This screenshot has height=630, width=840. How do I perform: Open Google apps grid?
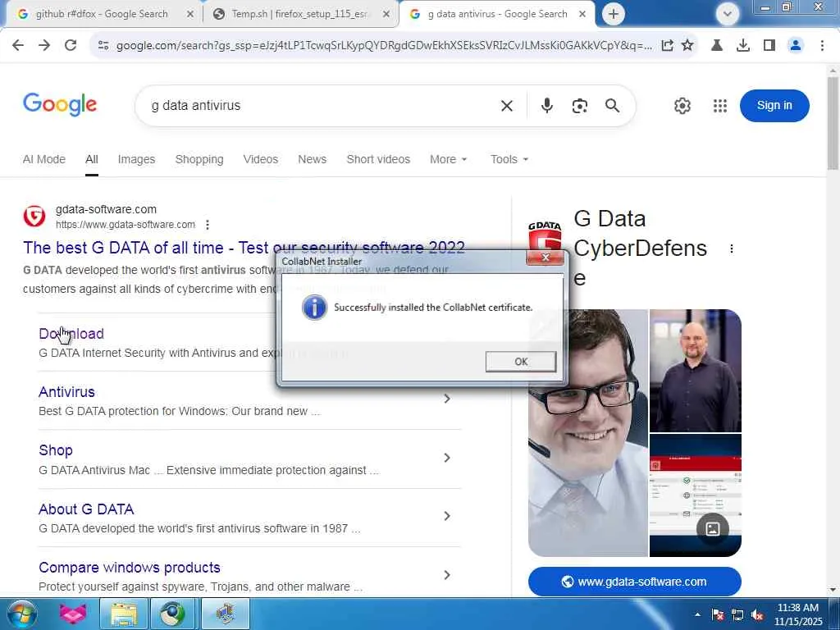[720, 106]
